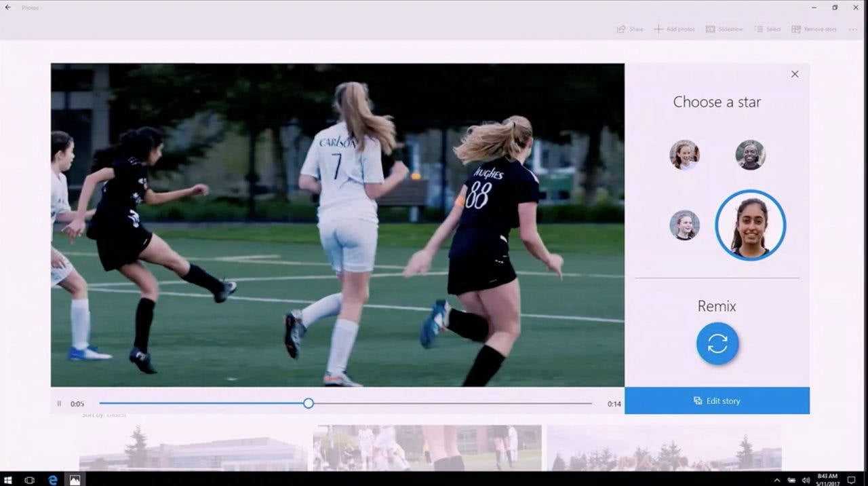868x486 pixels.
Task: Click the Remix refresh button
Action: [717, 344]
